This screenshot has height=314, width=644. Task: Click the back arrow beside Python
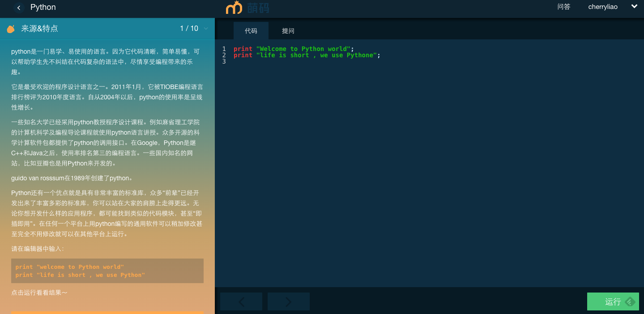pos(18,8)
